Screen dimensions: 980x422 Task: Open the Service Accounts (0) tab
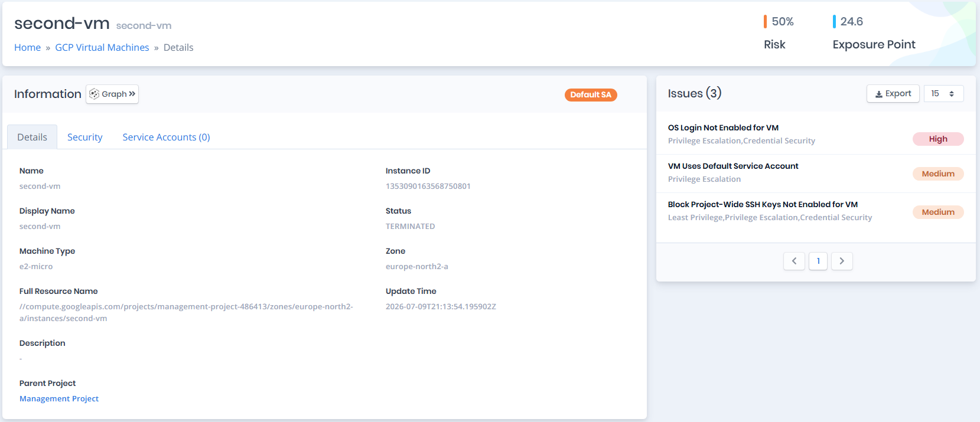click(167, 137)
